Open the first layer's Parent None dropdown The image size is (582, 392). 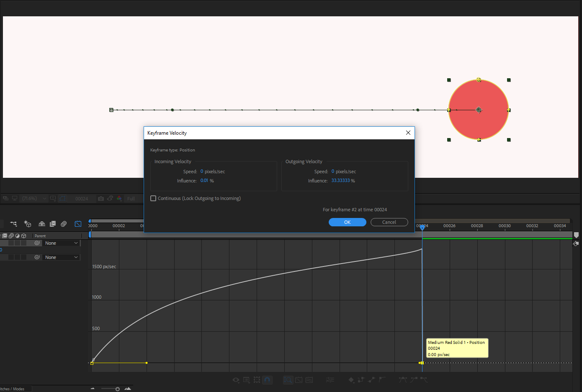point(62,243)
